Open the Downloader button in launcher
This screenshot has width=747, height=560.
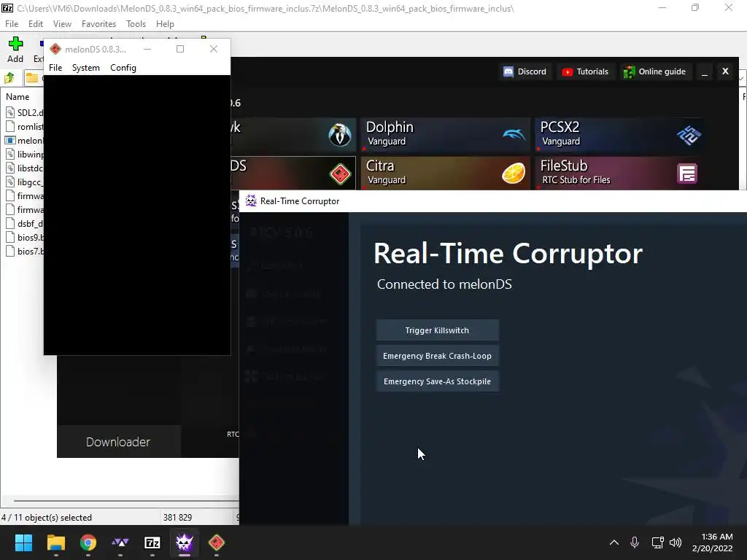(118, 442)
